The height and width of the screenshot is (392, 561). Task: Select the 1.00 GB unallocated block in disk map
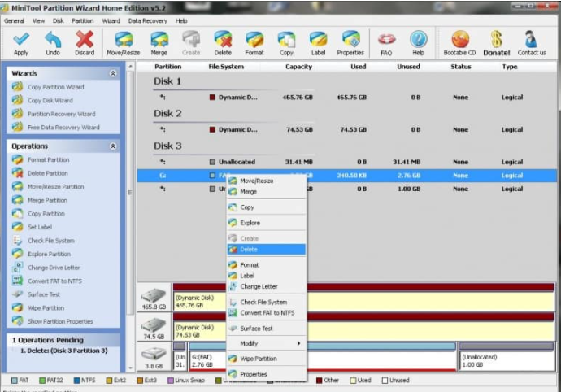click(505, 361)
